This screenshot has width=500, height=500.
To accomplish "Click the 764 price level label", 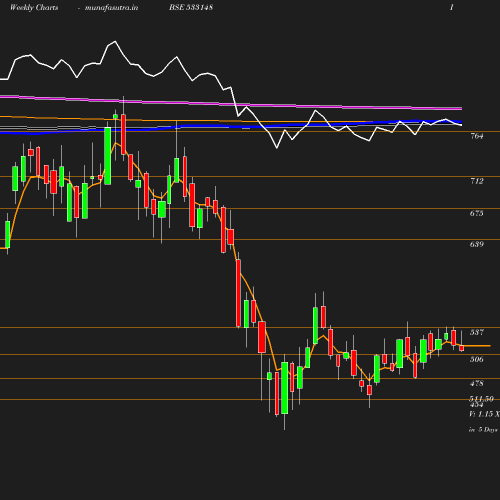I will (476, 136).
